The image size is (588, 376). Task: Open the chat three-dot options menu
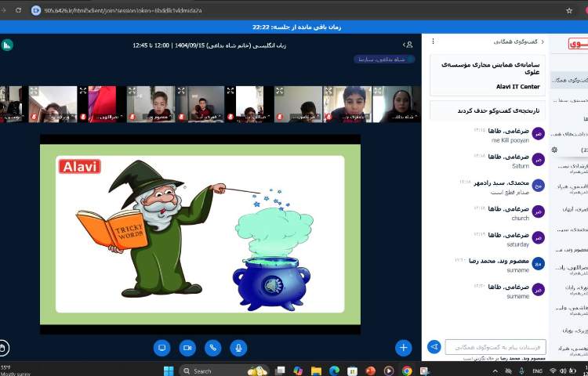click(x=433, y=42)
